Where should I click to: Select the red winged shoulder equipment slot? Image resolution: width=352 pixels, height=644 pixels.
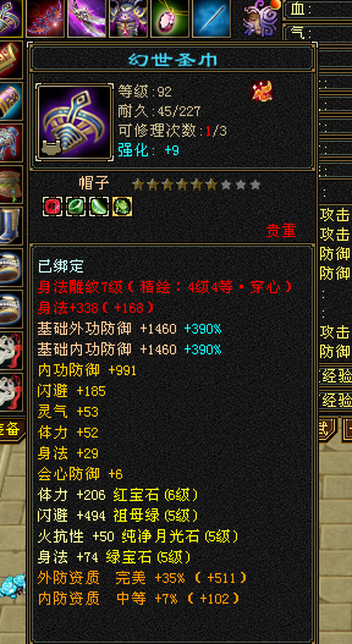coord(45,18)
